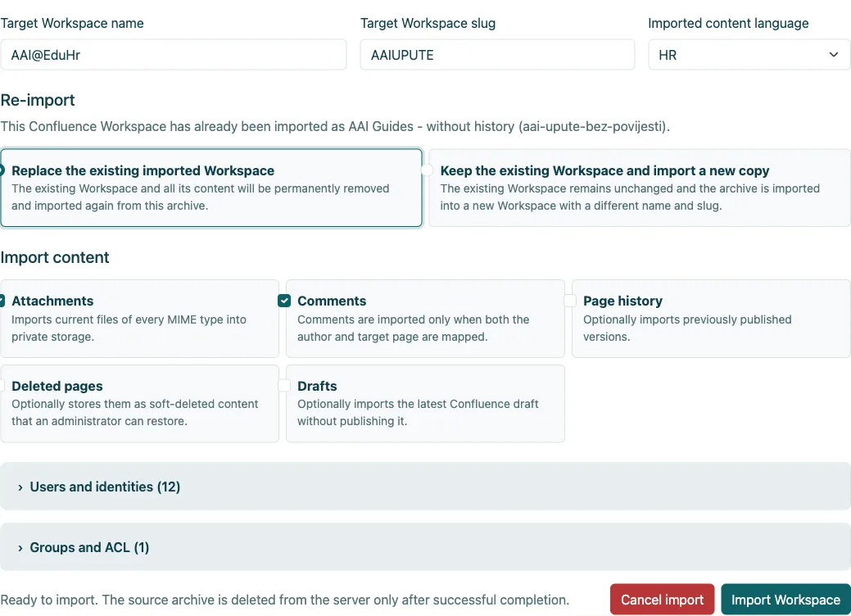Viewport: 851px width, 616px height.
Task: Click the Re-import heading text
Action: tap(38, 101)
